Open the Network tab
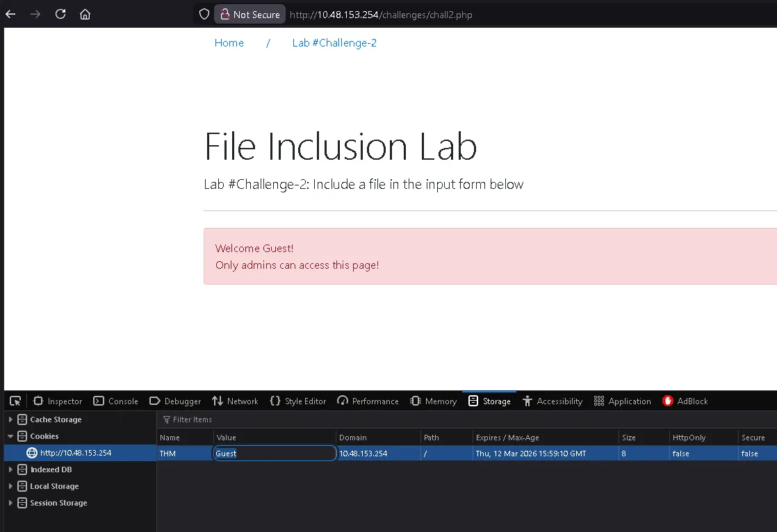The width and height of the screenshot is (777, 532). (235, 401)
